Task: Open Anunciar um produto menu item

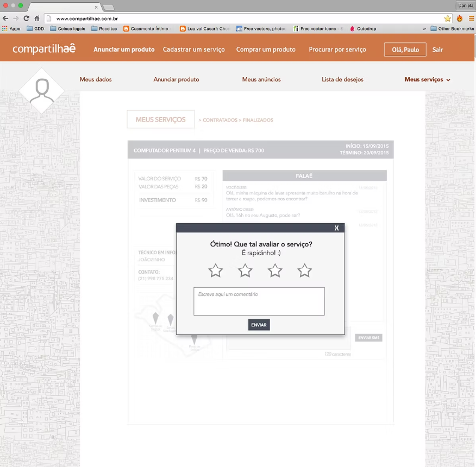Action: [124, 50]
